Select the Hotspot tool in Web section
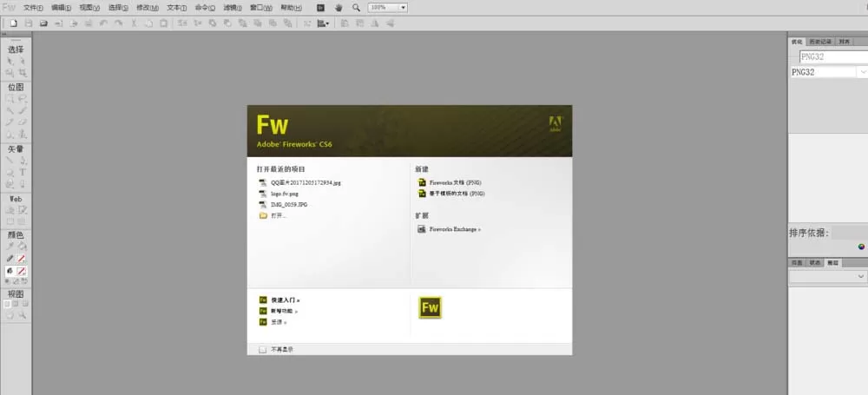This screenshot has height=395, width=868. coord(10,210)
